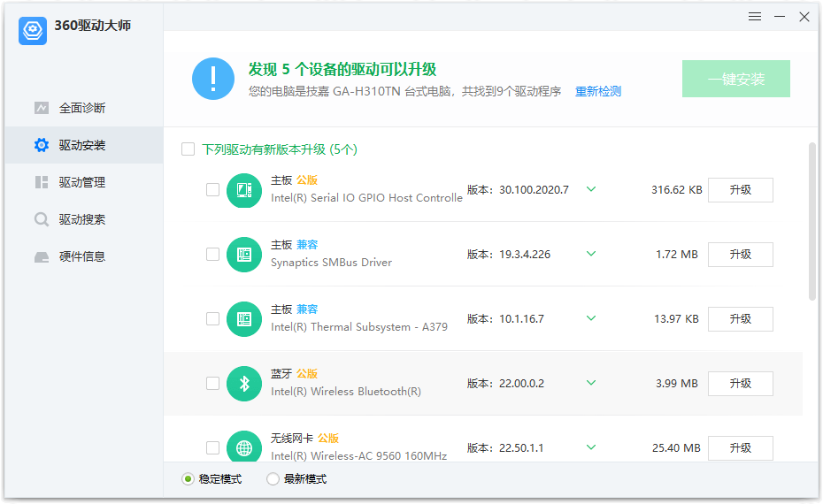Expand version dropdown for 30.100.2020.7

(x=591, y=189)
